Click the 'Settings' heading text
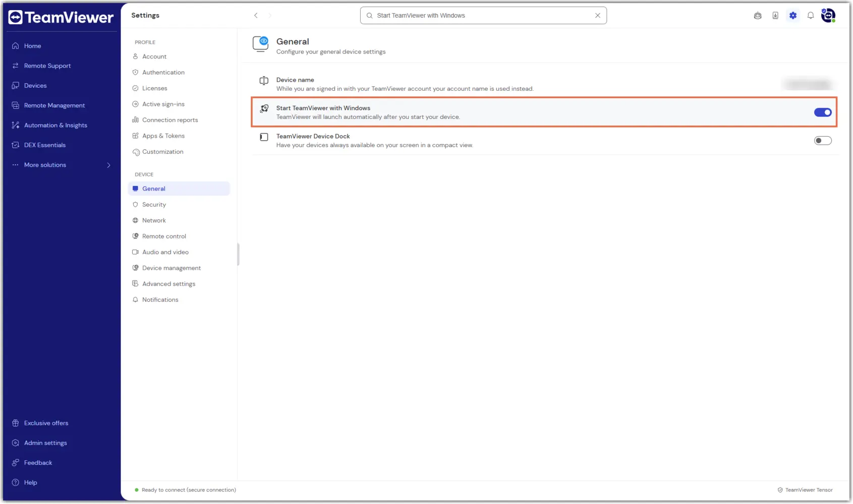Image resolution: width=853 pixels, height=504 pixels. click(145, 16)
